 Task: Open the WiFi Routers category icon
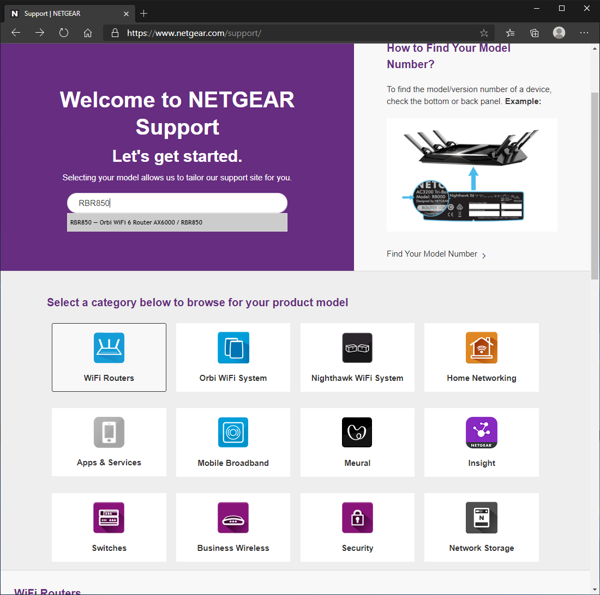[109, 347]
